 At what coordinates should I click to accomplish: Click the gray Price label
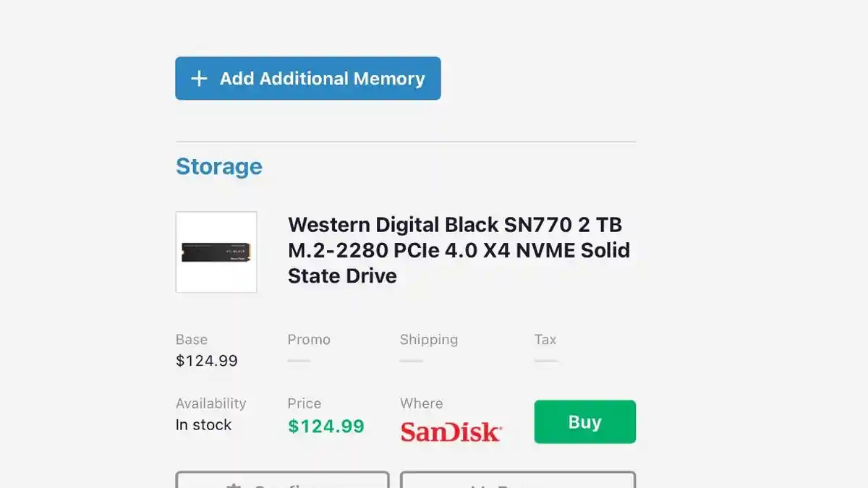[305, 403]
